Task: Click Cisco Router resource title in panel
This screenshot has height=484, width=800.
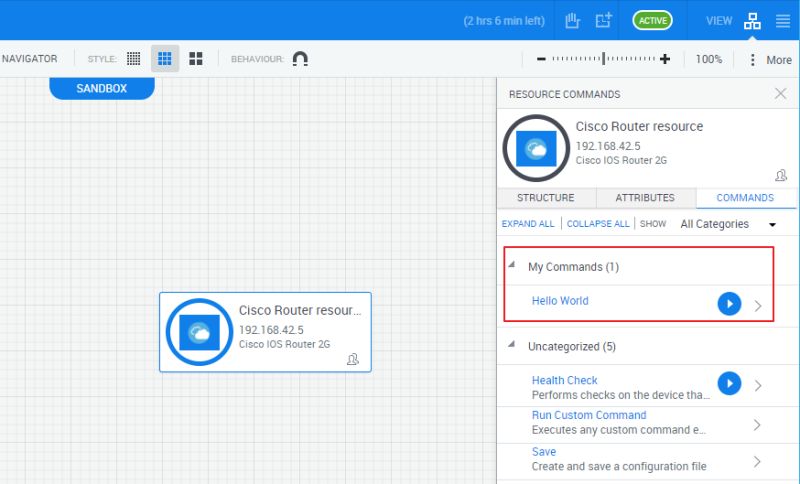Action: coord(639,126)
